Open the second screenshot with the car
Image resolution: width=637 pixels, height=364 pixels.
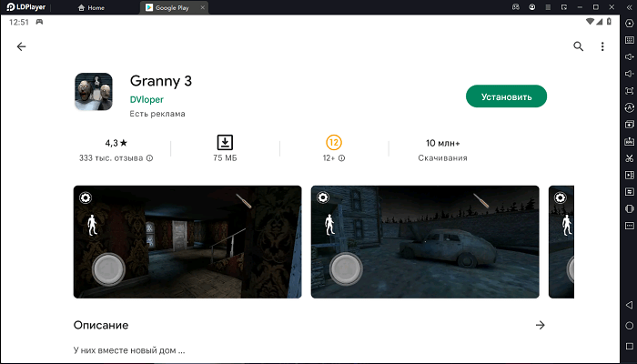click(425, 242)
